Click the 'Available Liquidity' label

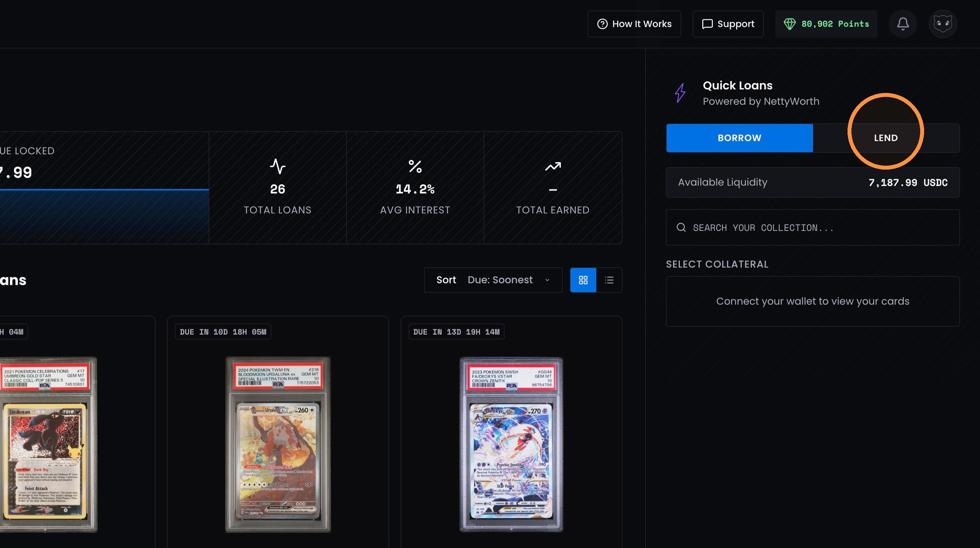723,183
